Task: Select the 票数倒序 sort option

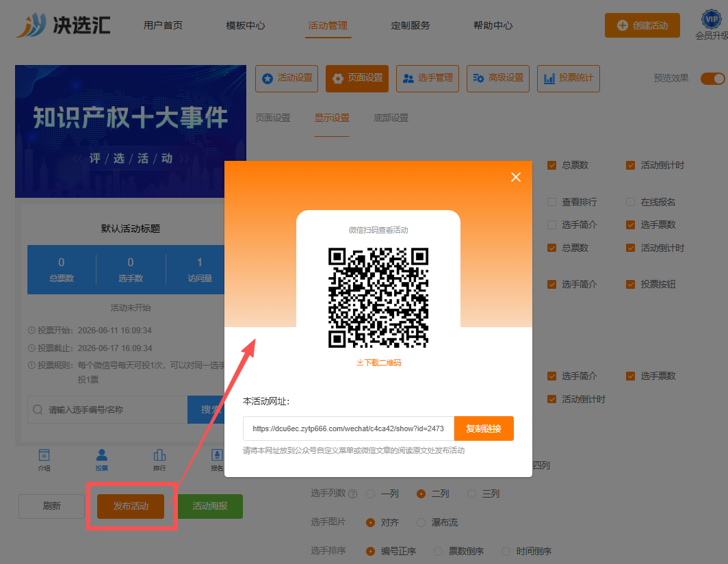Action: 438,552
